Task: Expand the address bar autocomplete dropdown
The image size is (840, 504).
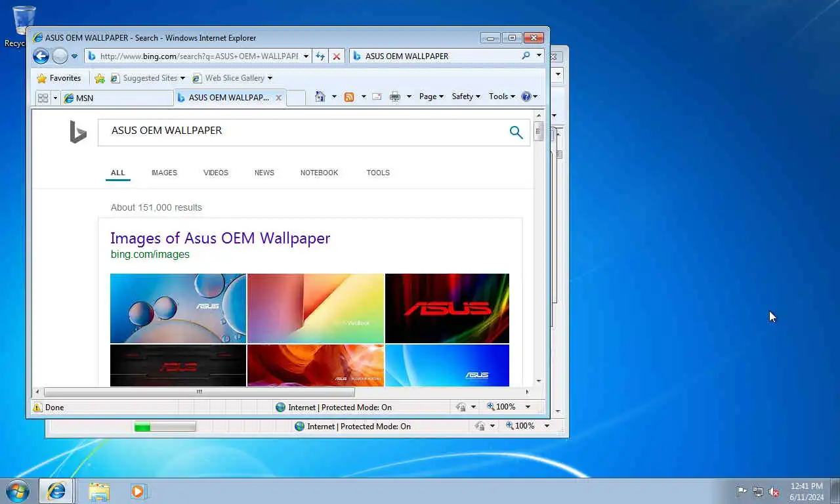Action: [306, 56]
